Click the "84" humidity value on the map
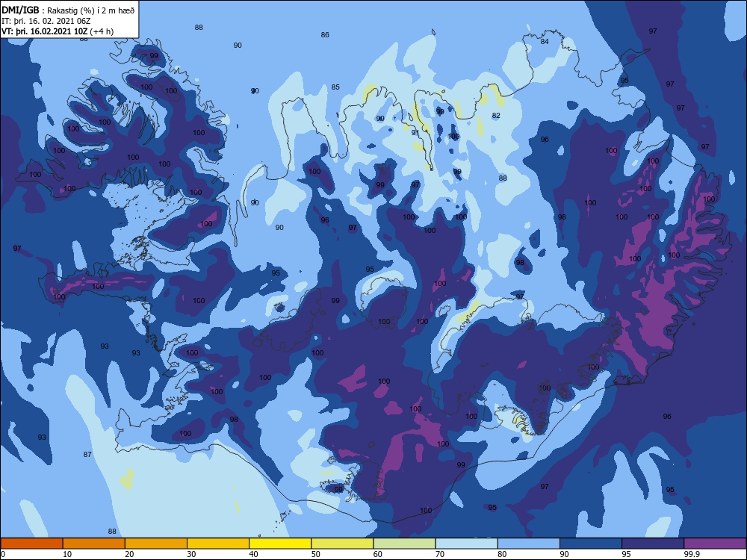The height and width of the screenshot is (560, 747). (x=545, y=41)
